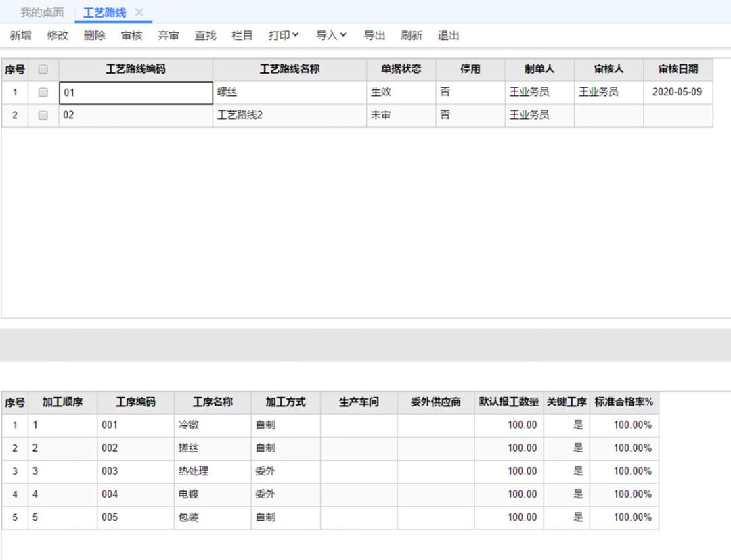Click the 刷新 refresh button
The height and width of the screenshot is (560, 731).
[x=412, y=35]
